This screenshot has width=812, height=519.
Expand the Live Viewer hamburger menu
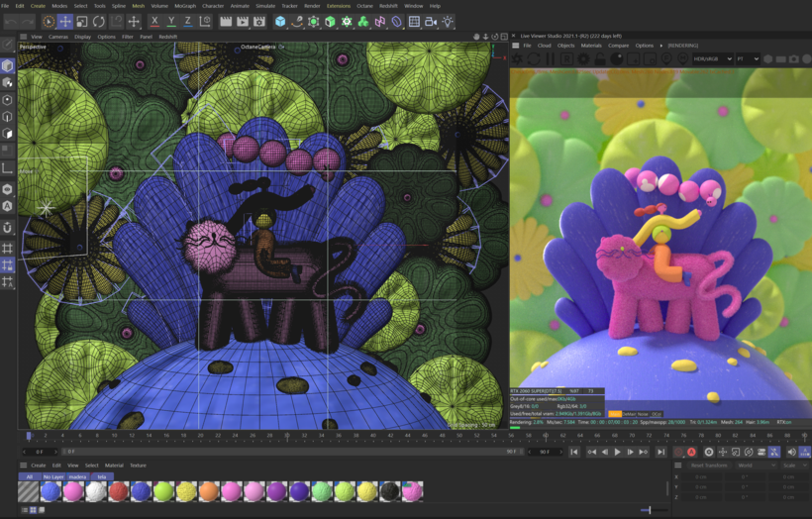coord(516,46)
